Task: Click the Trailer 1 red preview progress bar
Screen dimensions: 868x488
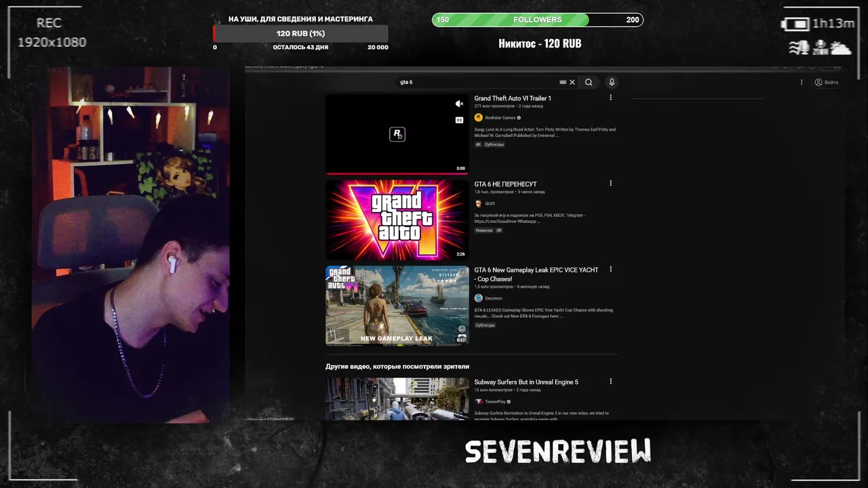Action: tap(397, 174)
